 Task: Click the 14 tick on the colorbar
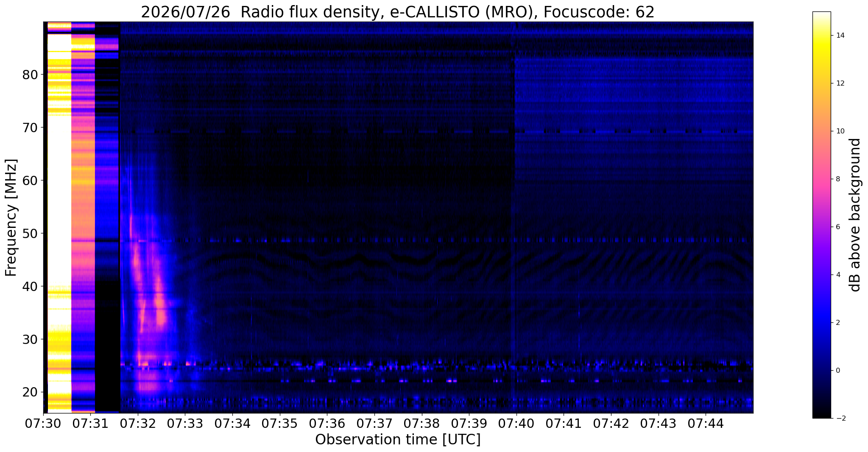point(840,36)
